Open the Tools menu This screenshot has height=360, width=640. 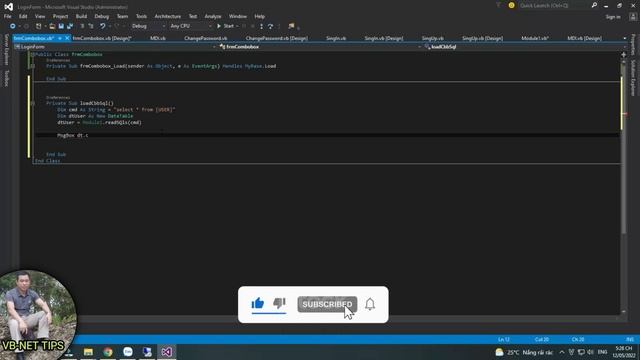141,16
